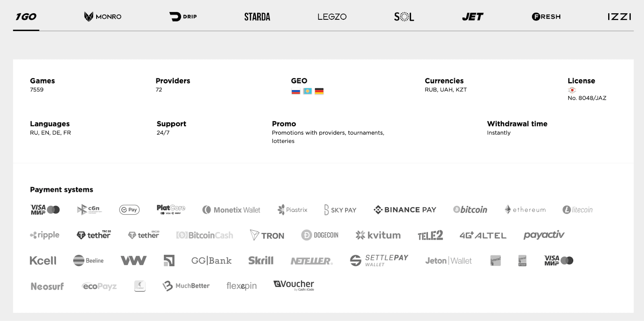This screenshot has width=644, height=321.
Task: Click the license number No. 8048/JAZ
Action: point(587,98)
